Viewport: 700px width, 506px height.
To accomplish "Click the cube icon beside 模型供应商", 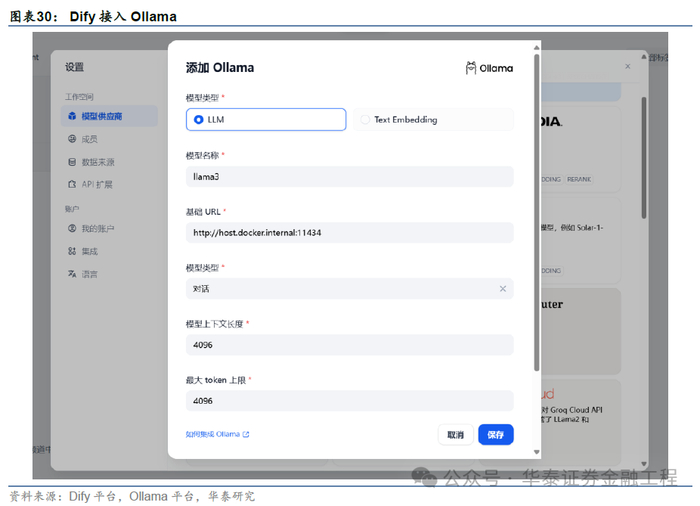I will pos(72,116).
